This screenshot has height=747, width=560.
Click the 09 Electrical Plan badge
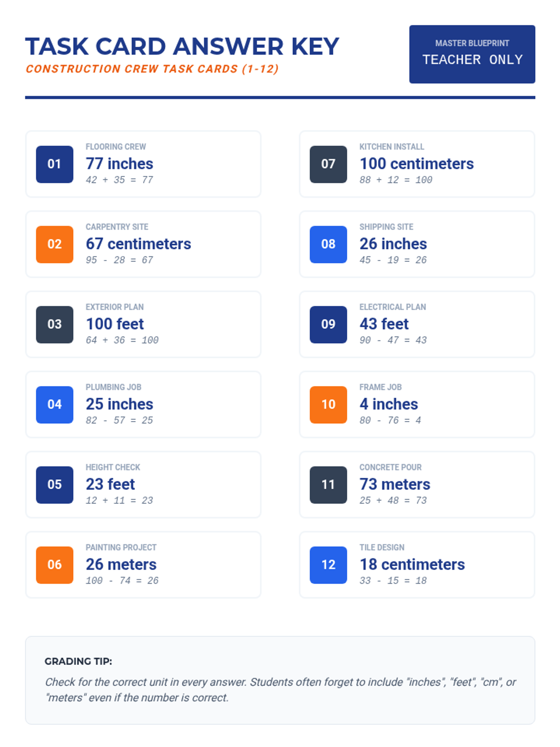click(328, 324)
